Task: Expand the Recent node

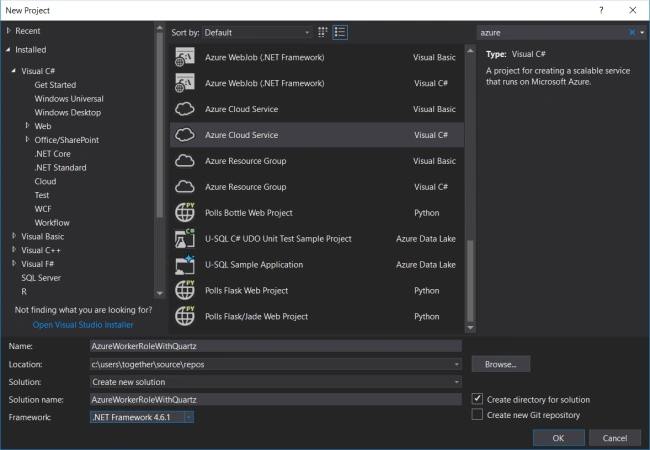Action: (x=9, y=31)
